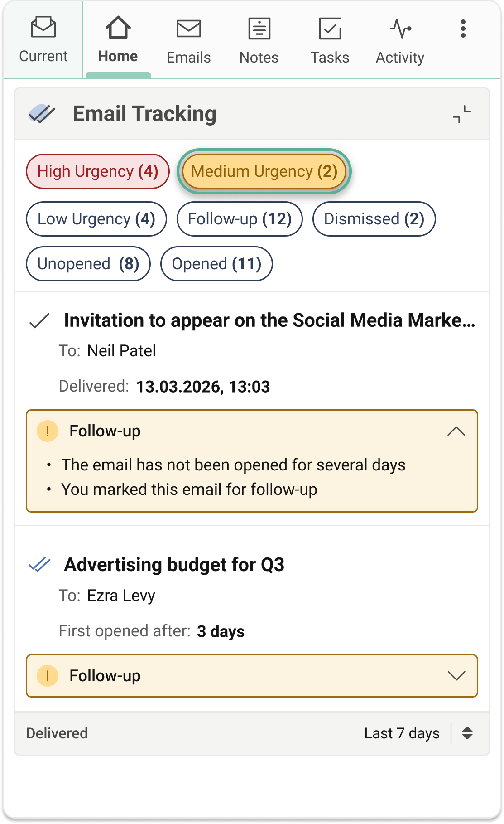Collapse Neil Patel's Follow-up details chevron

(456, 431)
